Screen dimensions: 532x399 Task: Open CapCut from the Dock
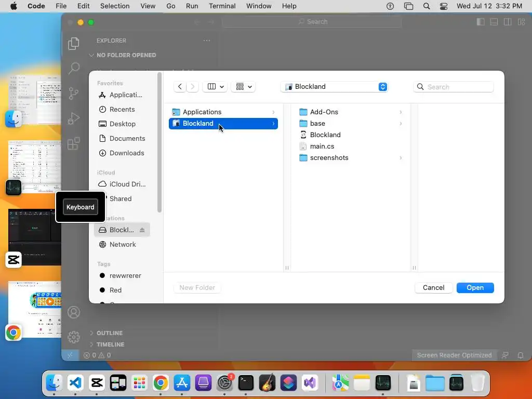click(x=97, y=383)
